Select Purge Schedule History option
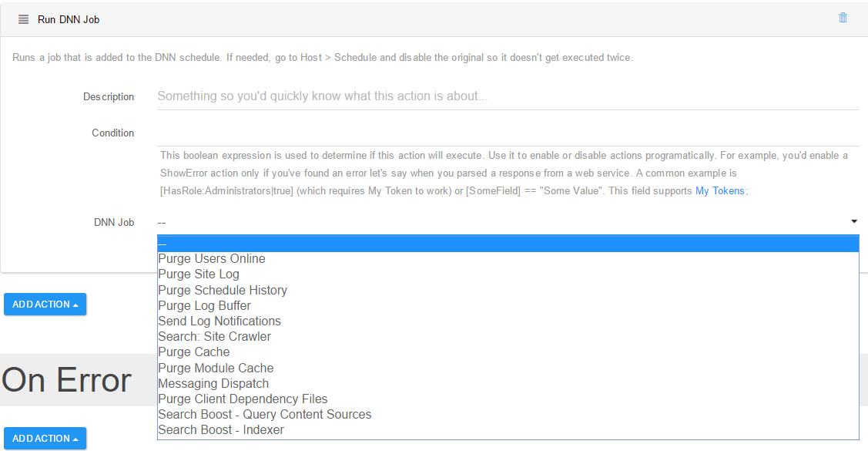The height and width of the screenshot is (451, 868). pyautogui.click(x=508, y=291)
